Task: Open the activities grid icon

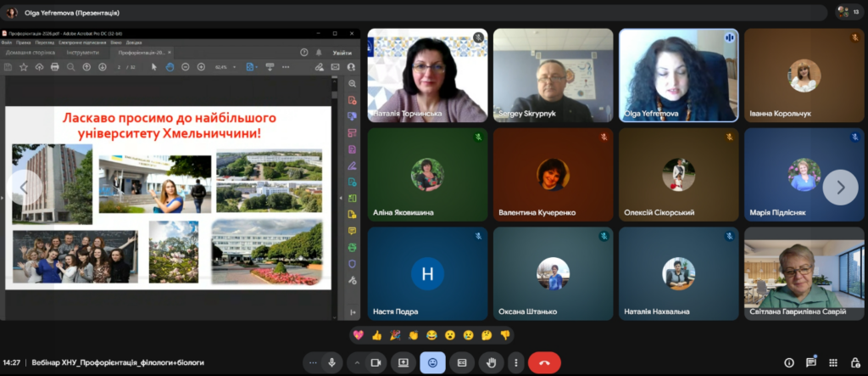Action: pos(832,362)
